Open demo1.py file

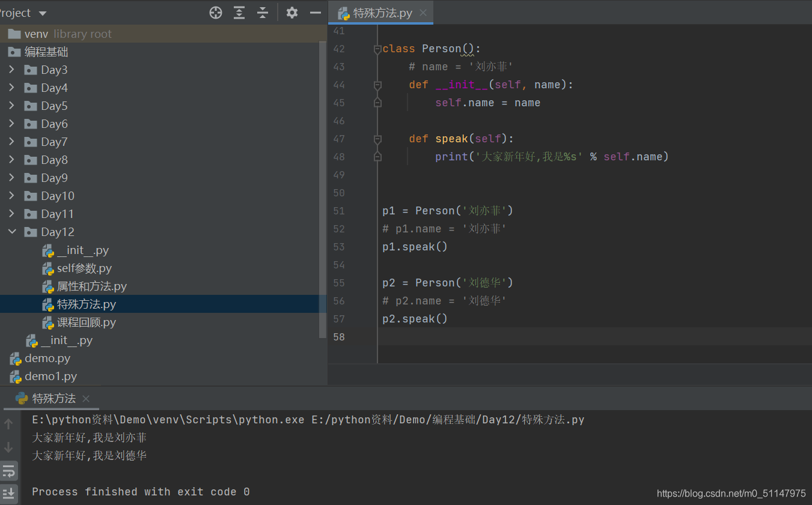51,376
